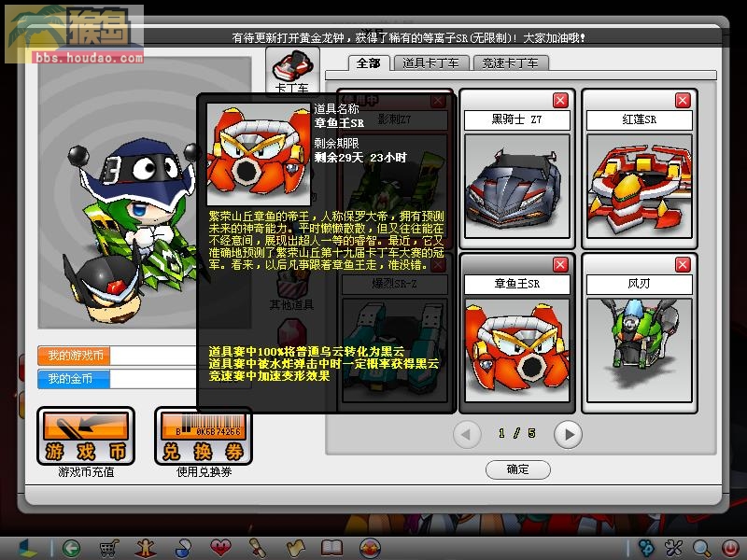Remove the 黑骑士 Z7 kart with red X
Image resolution: width=747 pixels, height=560 pixels.
(x=560, y=101)
